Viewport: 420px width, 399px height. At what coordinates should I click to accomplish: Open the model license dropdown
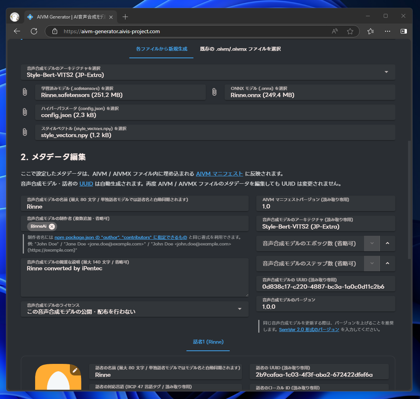tap(134, 309)
